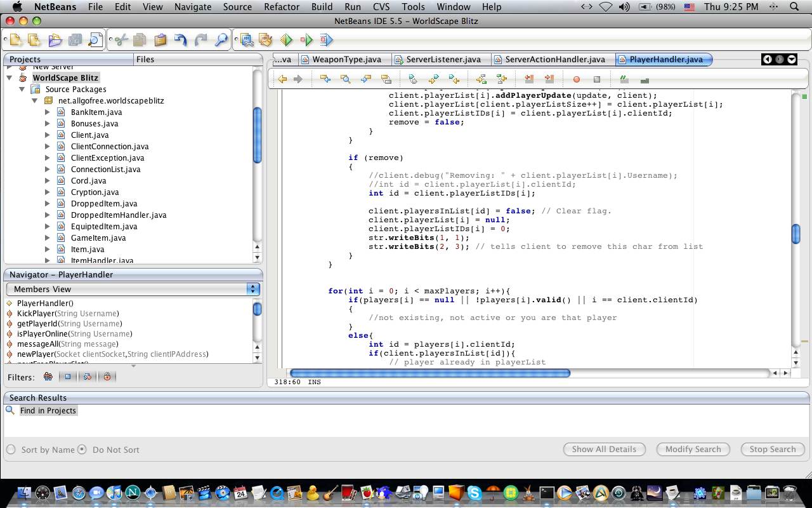Screen dimensions: 812x508
Task: Click the Start Macro Recording red circle
Action: [577, 79]
